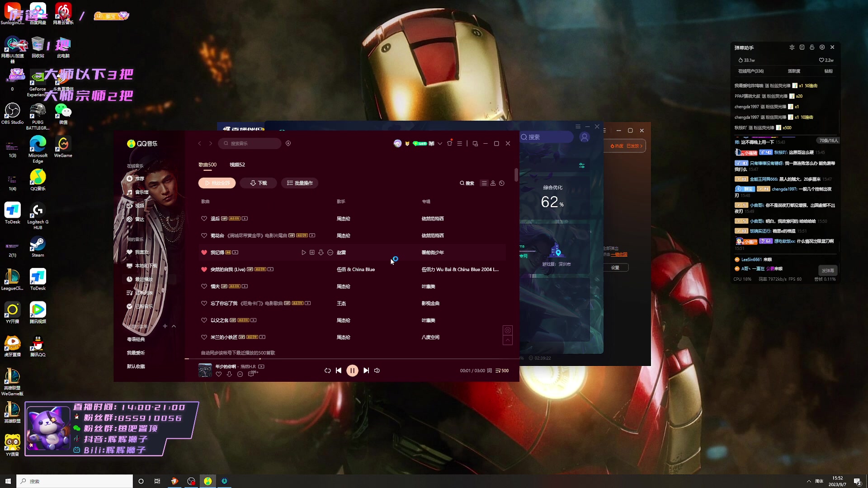Click 批量操作 button

pyautogui.click(x=300, y=183)
